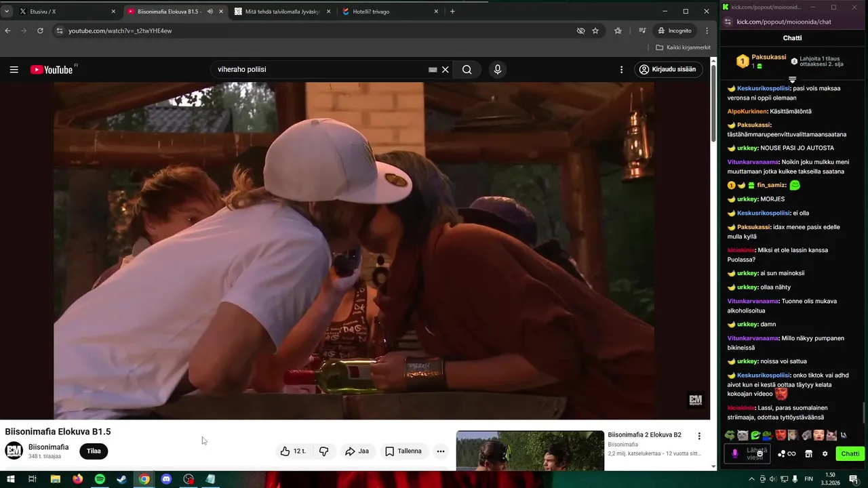The image size is (868, 488).
Task: Close the Etusivu / X tab
Action: [x=113, y=12]
